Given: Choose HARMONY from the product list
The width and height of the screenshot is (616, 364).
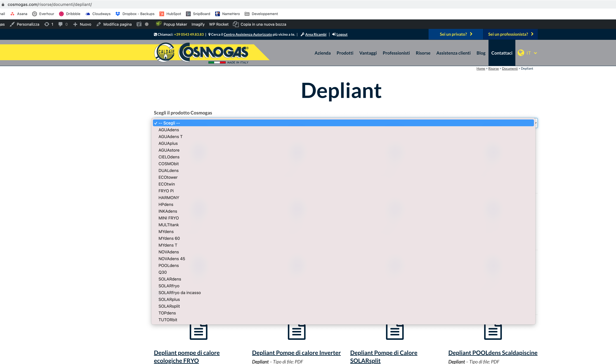Looking at the screenshot, I should 343,198.
